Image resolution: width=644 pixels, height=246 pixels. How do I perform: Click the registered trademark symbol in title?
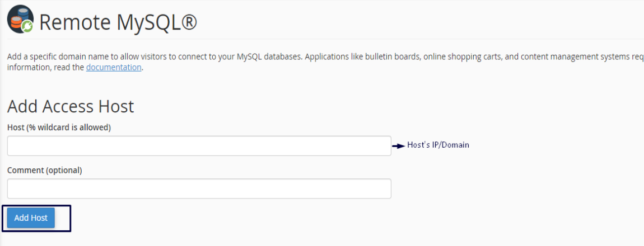[189, 21]
